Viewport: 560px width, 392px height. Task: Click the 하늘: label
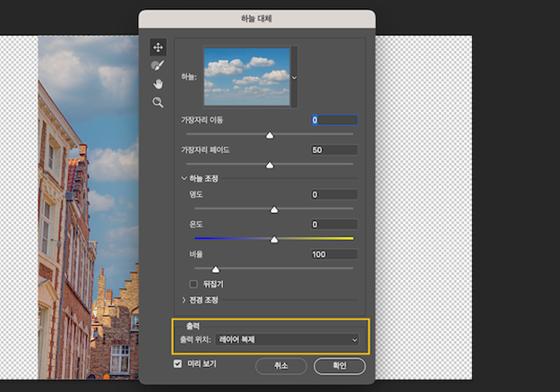click(189, 77)
